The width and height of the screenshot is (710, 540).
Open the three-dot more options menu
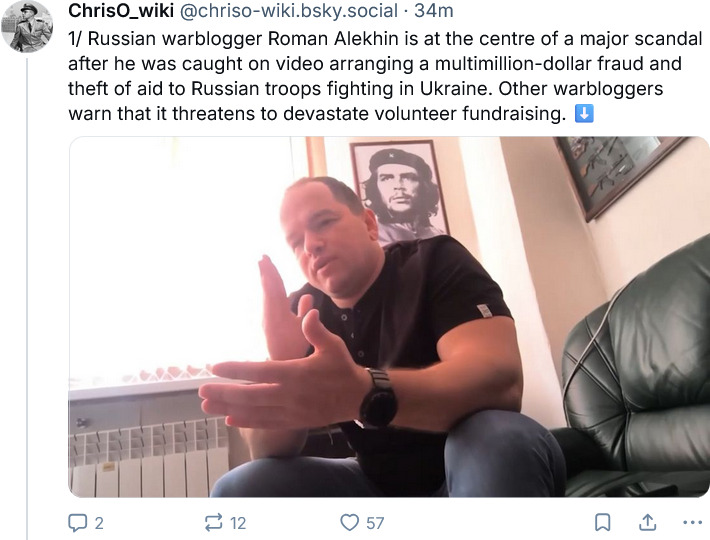(692, 523)
